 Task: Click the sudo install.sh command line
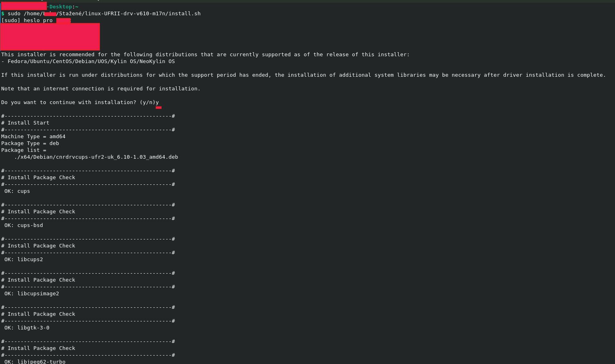click(x=104, y=14)
